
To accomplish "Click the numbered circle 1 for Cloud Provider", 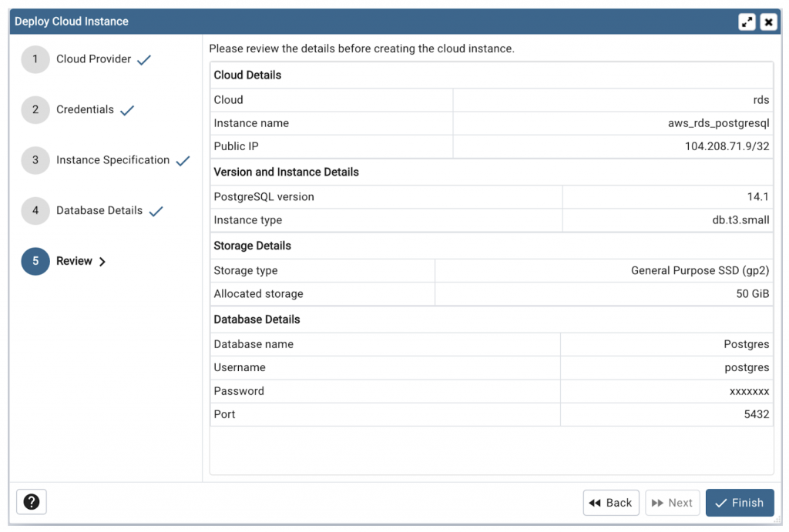I will click(35, 59).
